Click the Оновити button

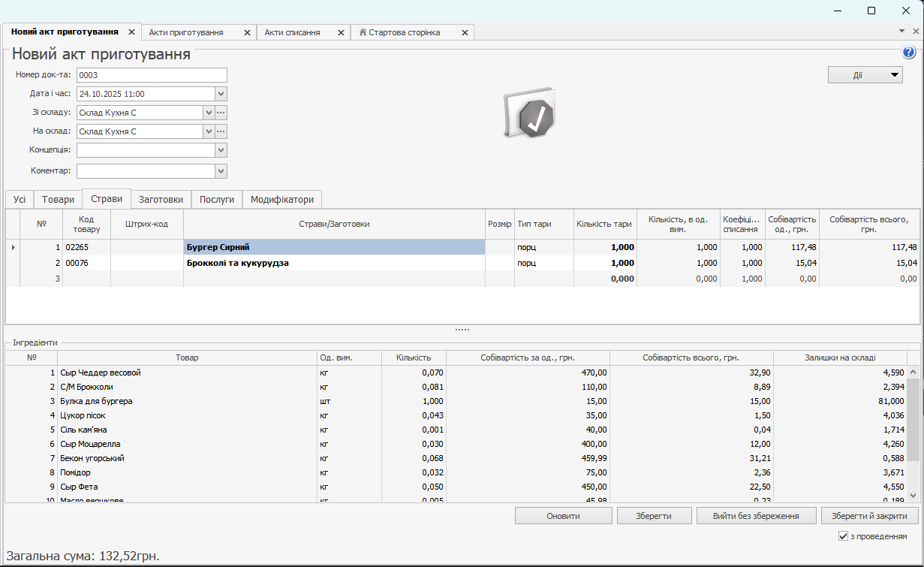563,516
